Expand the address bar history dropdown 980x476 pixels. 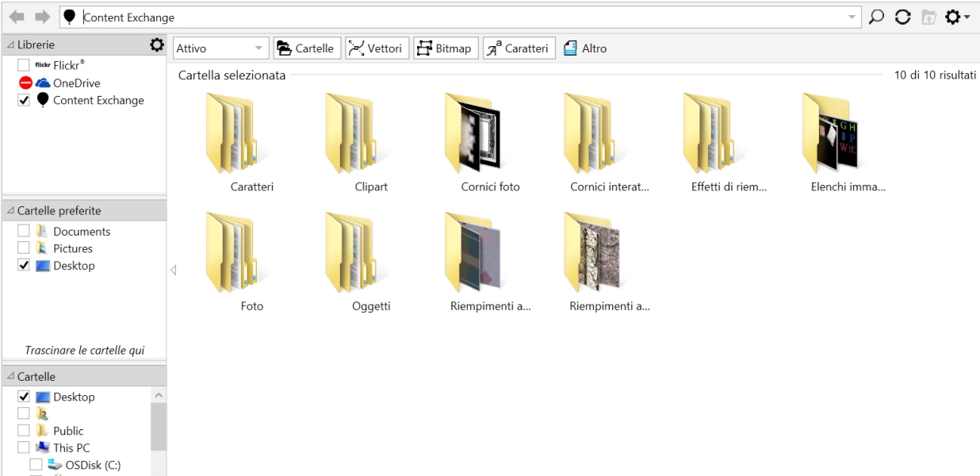pyautogui.click(x=852, y=17)
